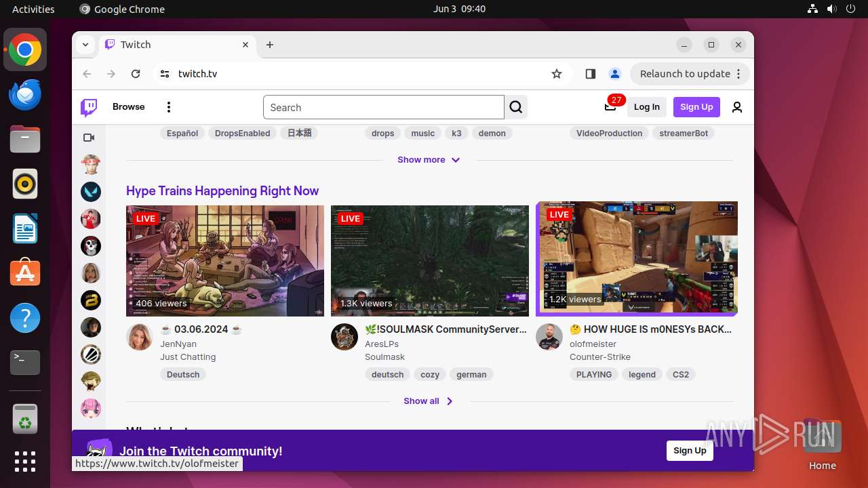Open the notifications inbox with 27 badge
The image size is (868, 488).
610,106
